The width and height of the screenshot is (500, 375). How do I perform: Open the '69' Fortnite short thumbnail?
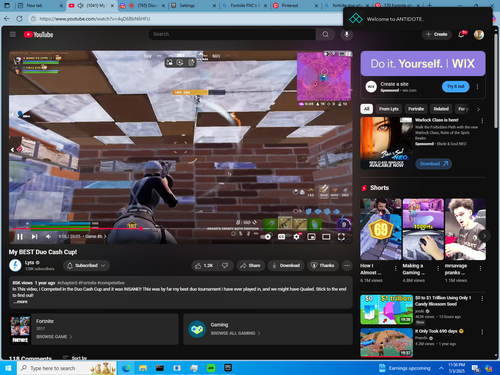pyautogui.click(x=381, y=229)
